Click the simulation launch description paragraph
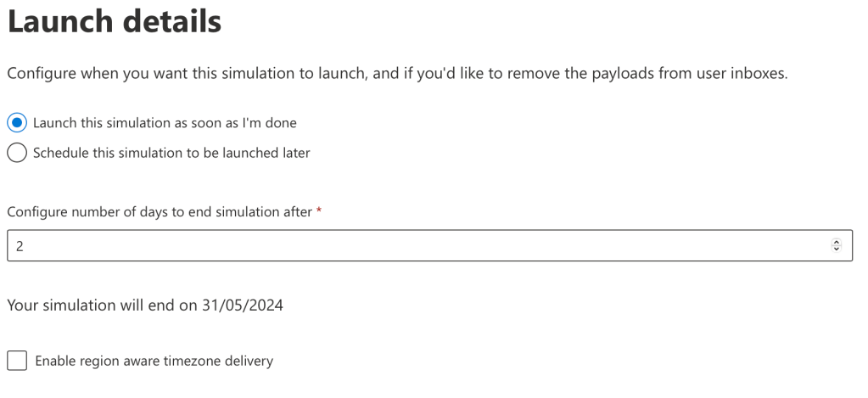868x398 pixels. coord(397,74)
